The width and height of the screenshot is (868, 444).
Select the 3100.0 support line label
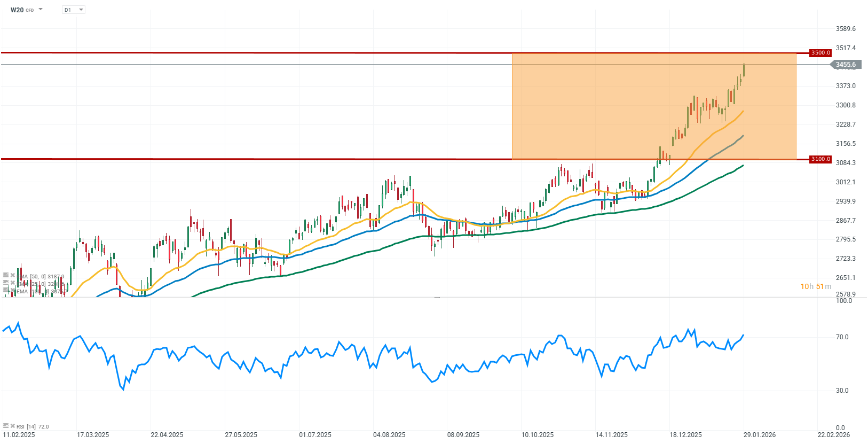click(820, 159)
